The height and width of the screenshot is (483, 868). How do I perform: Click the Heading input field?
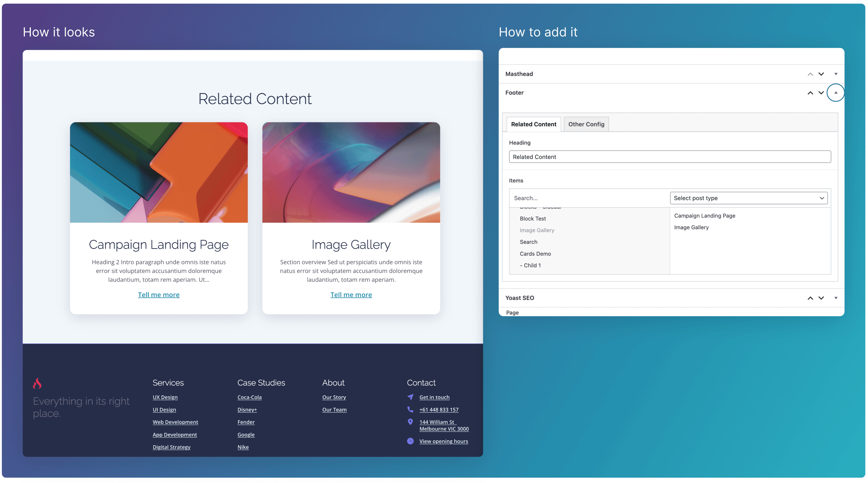[669, 157]
